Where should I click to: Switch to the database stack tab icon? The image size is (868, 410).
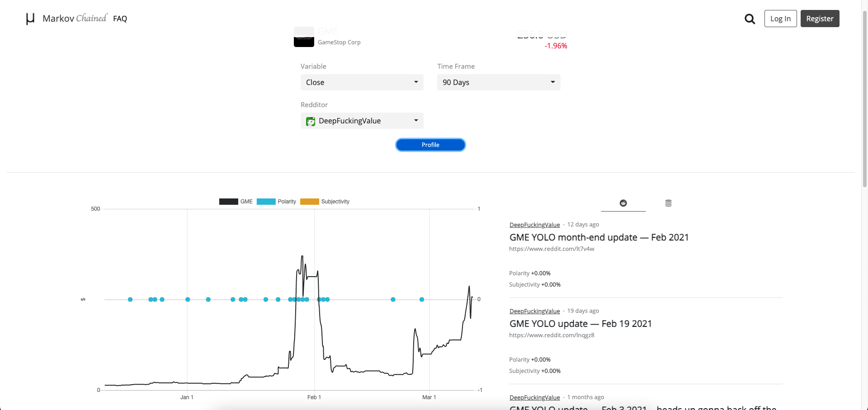(668, 203)
